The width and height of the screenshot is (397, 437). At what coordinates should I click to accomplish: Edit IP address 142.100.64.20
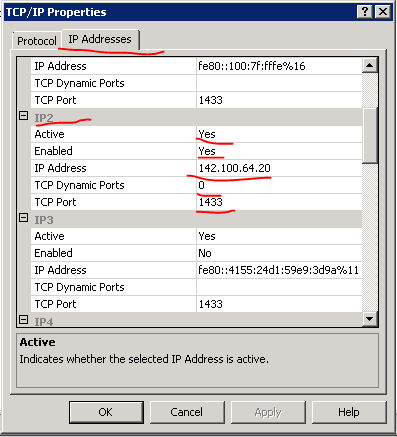tap(279, 168)
